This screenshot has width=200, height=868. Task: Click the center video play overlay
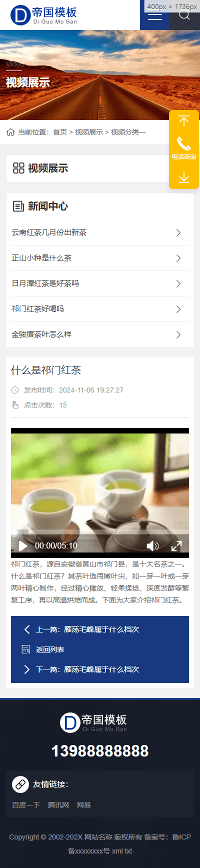[100, 493]
